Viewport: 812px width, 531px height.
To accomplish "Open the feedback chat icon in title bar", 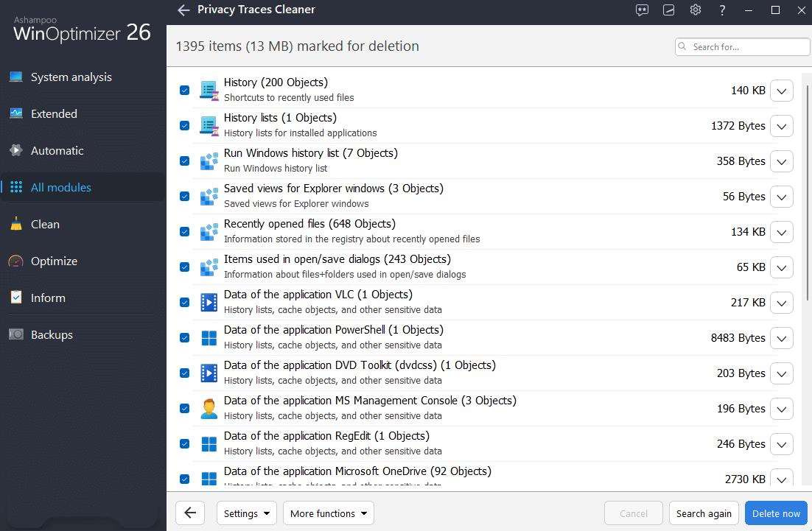I will pyautogui.click(x=642, y=10).
